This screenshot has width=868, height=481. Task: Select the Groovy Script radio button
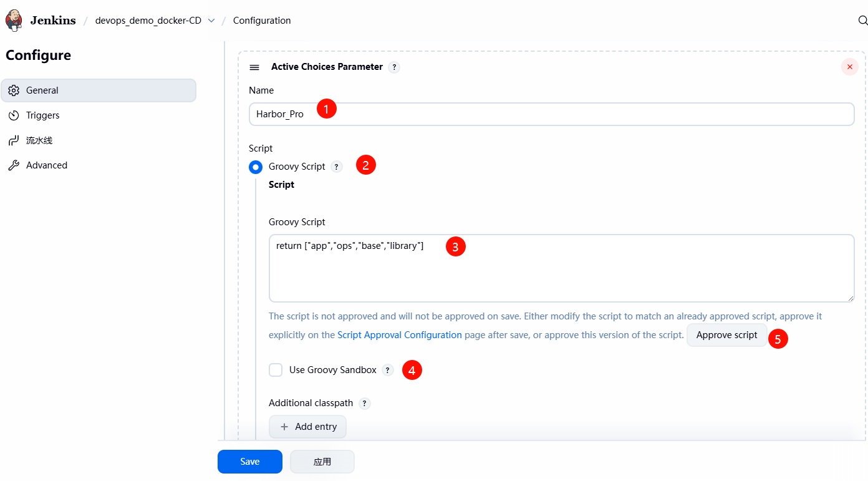click(x=256, y=167)
